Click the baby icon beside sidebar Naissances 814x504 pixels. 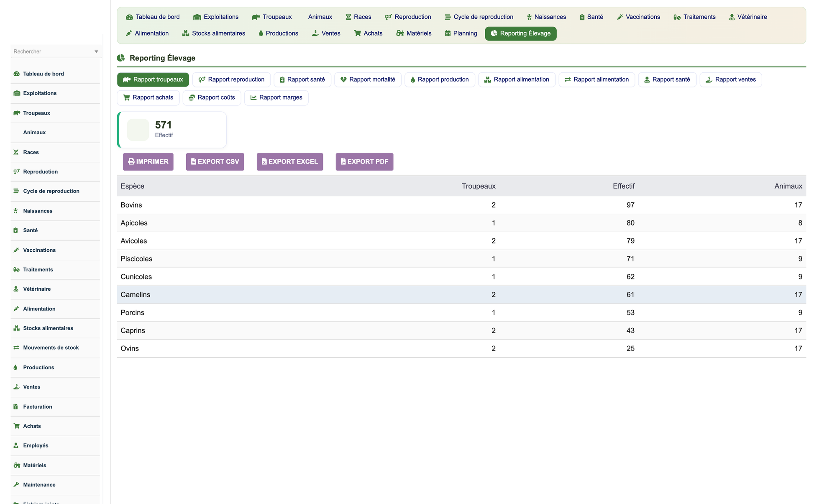click(15, 211)
